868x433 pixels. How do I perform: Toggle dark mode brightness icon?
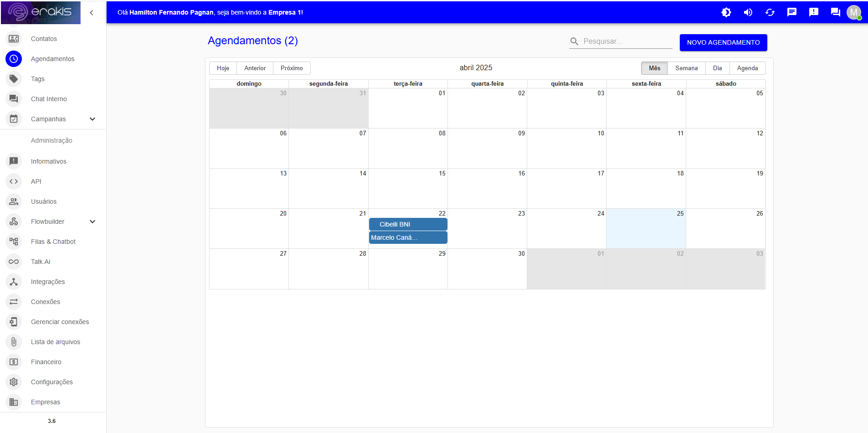coord(726,12)
